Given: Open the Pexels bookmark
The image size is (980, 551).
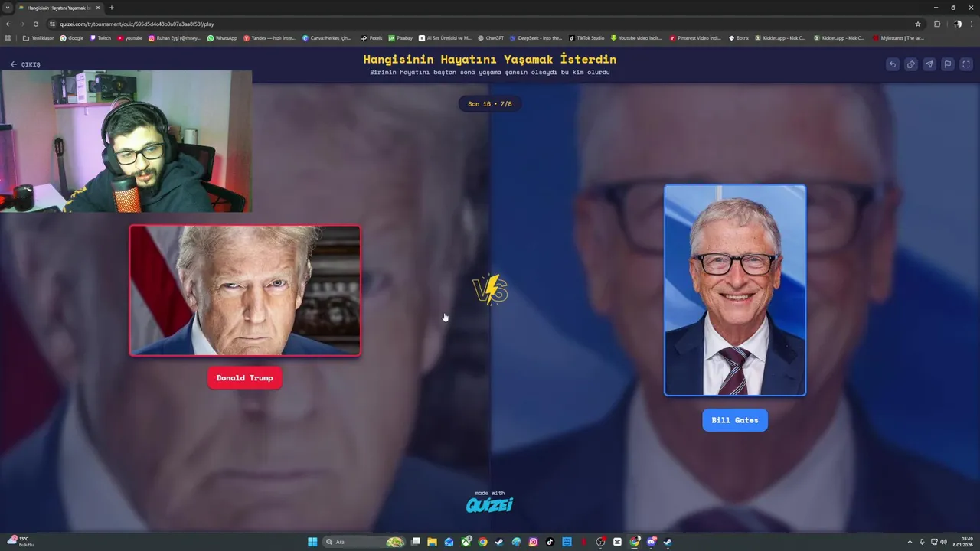Looking at the screenshot, I should pyautogui.click(x=372, y=37).
